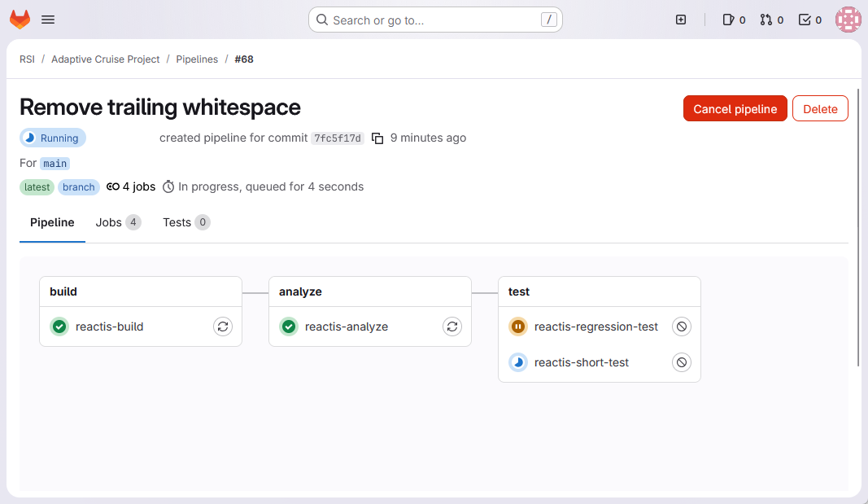Open the main branch link
The width and height of the screenshot is (868, 504).
pos(55,164)
